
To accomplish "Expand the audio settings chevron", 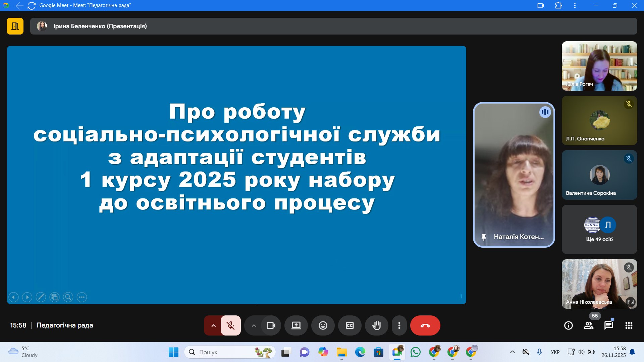I will tap(213, 325).
